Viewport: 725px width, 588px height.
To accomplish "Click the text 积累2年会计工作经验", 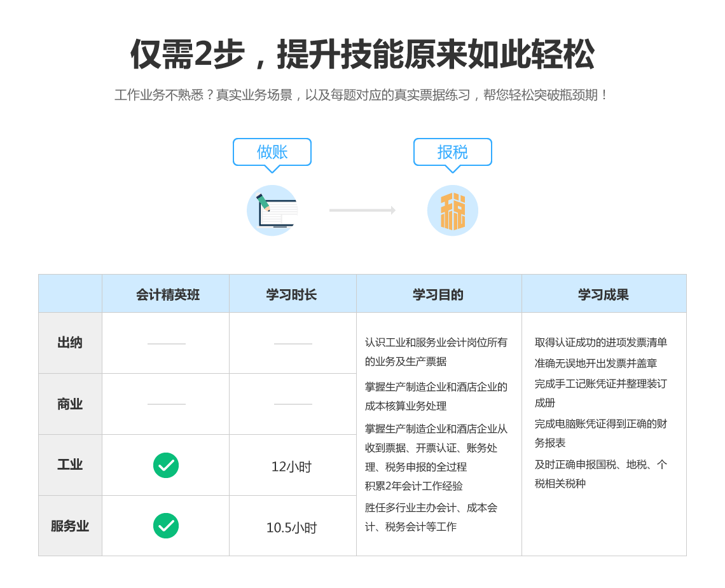I will click(x=414, y=486).
